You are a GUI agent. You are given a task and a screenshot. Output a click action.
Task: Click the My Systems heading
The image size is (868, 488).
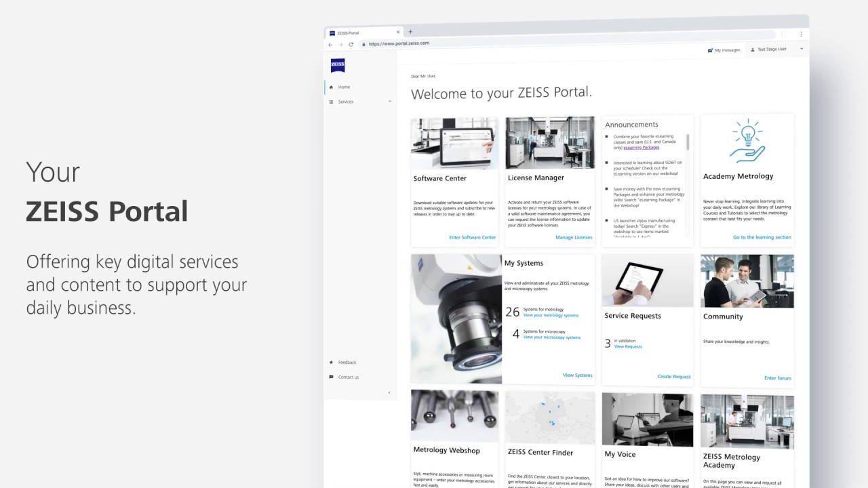point(524,263)
